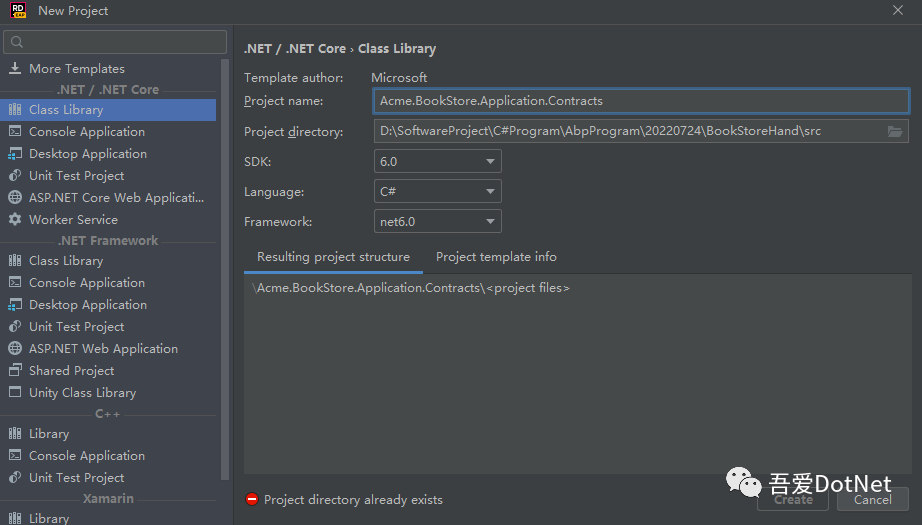The height and width of the screenshot is (525, 922).
Task: Open the Framework net6.0 dropdown
Action: pyautogui.click(x=437, y=222)
